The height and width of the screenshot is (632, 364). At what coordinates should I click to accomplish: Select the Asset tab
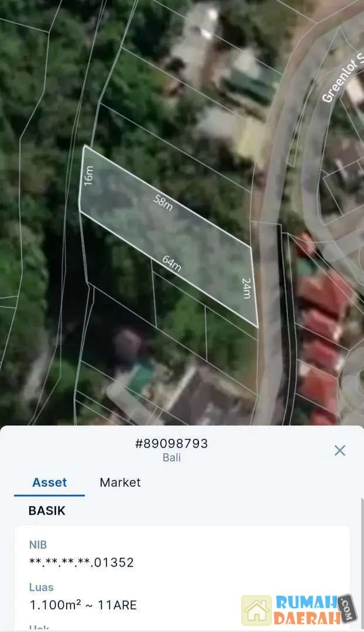tap(49, 482)
